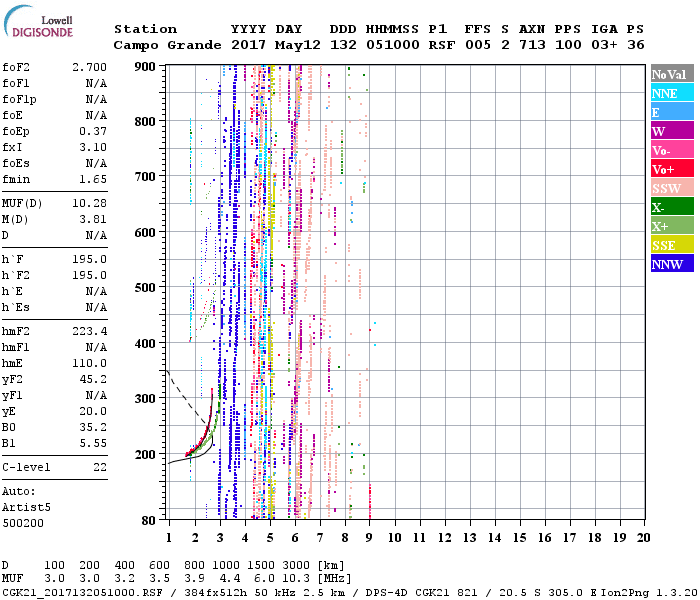Click the h`F value 195.0
The image size is (700, 600).
[89, 259]
